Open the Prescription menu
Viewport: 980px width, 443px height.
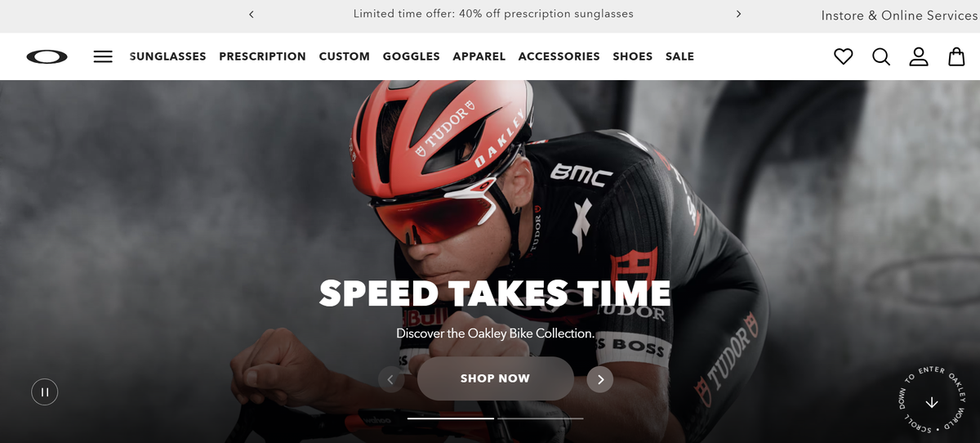tap(262, 56)
